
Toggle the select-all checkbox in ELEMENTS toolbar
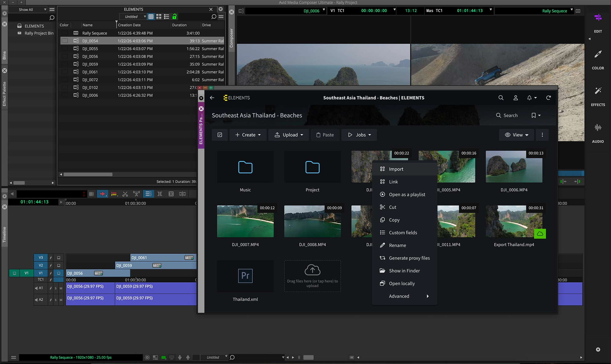(220, 135)
